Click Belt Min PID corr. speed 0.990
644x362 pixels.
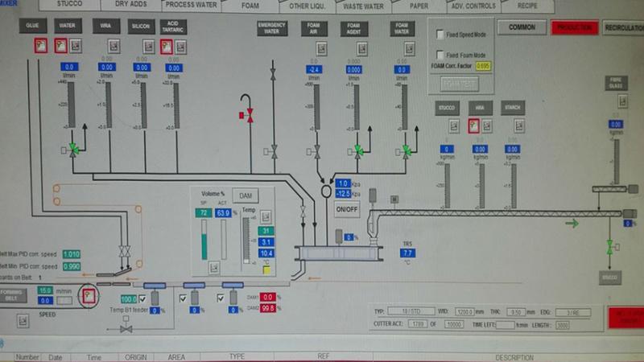[72, 266]
